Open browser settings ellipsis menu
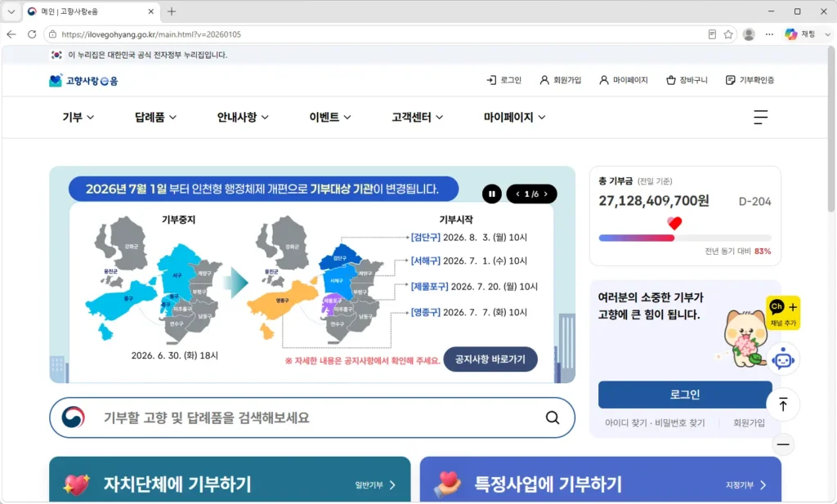The image size is (837, 504). point(769,34)
